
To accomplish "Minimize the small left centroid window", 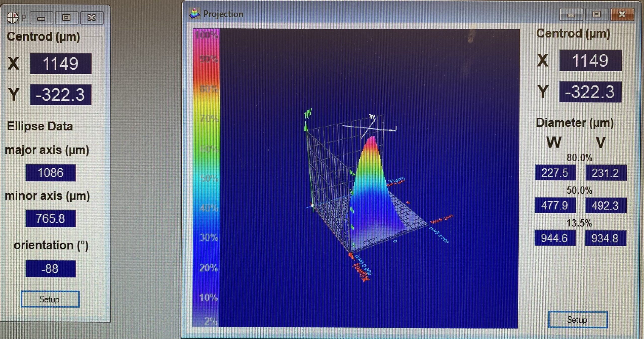I will coord(41,18).
